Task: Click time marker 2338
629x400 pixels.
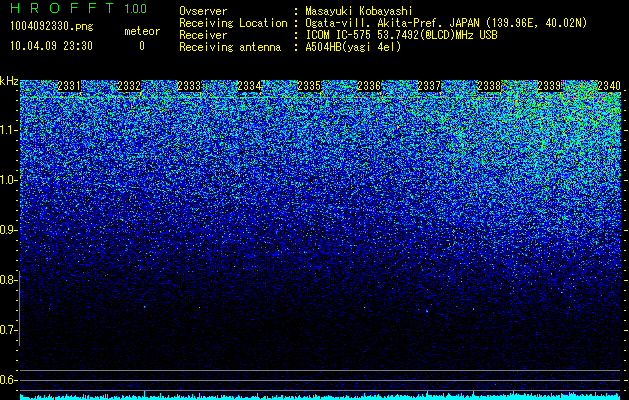Action: [489, 86]
